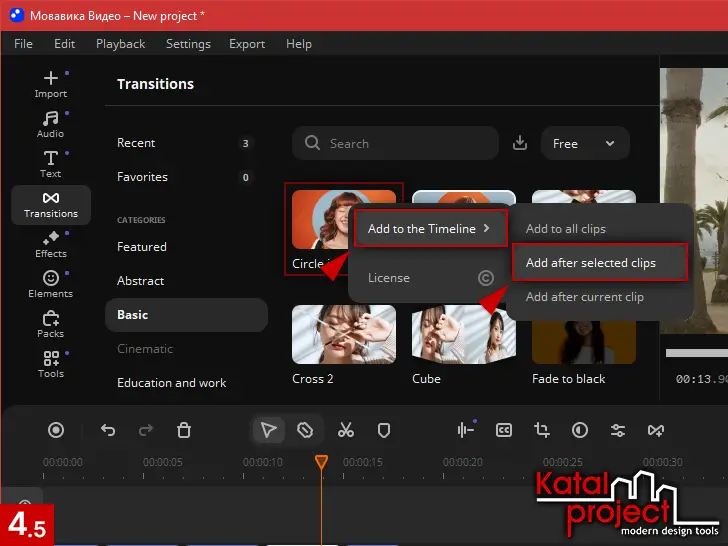
Task: Toggle the record button in timeline toolbar
Action: click(56, 430)
